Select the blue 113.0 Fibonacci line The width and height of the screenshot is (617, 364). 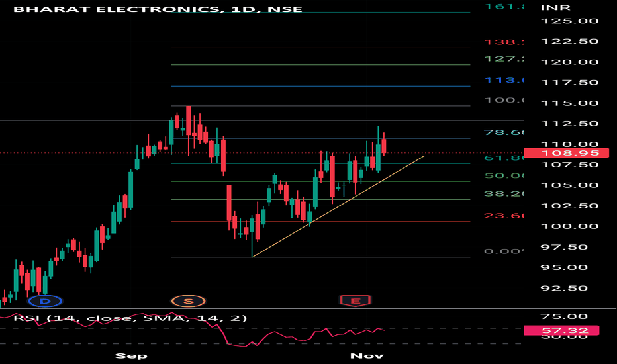(320, 86)
